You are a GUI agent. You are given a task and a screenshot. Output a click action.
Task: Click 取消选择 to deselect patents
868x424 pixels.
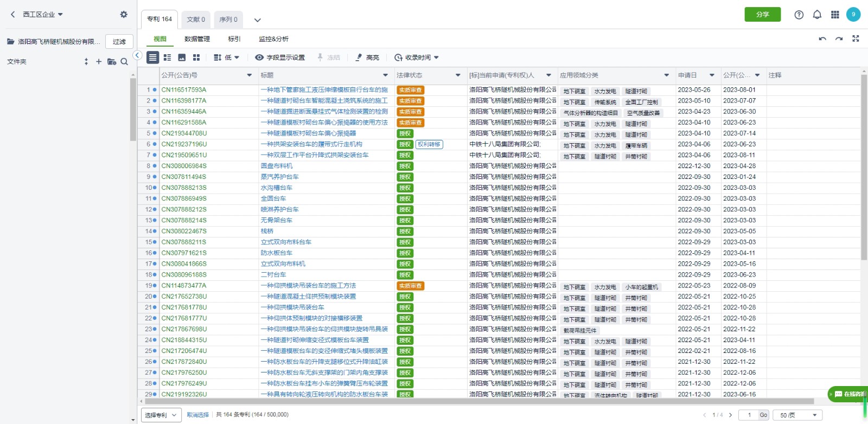point(198,415)
